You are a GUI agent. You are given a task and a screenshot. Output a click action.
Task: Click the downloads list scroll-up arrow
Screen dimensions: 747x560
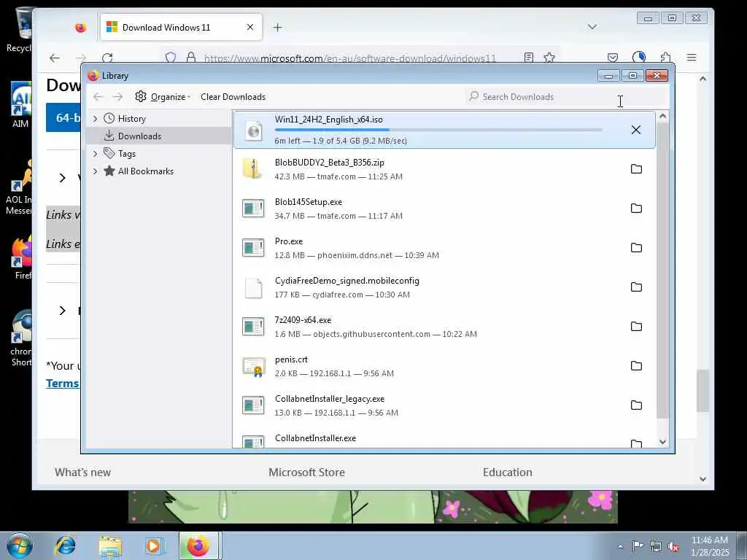pyautogui.click(x=662, y=117)
